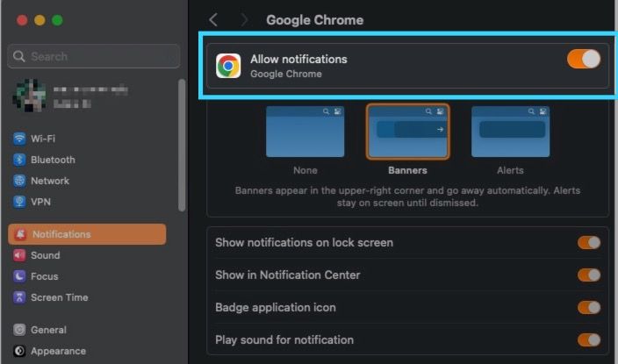Pick the Alerts style thumbnail
Viewport: 618px width, 364px height.
[x=510, y=132]
